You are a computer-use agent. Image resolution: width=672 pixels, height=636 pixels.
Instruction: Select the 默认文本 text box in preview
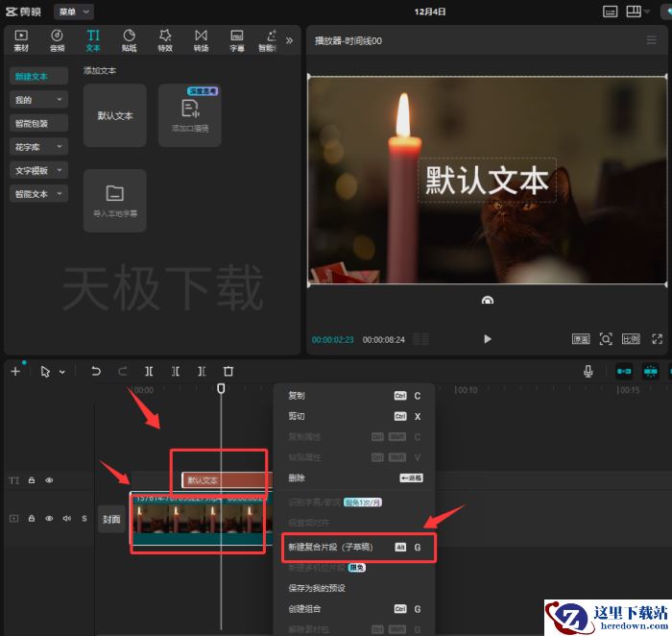487,180
